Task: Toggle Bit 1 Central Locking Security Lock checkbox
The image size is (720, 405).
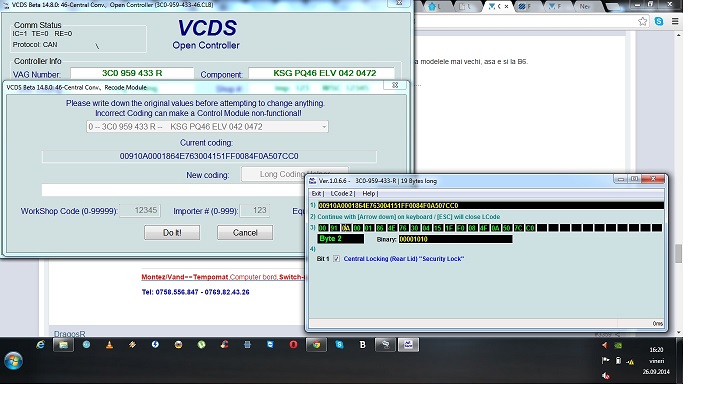Action: coord(337,259)
